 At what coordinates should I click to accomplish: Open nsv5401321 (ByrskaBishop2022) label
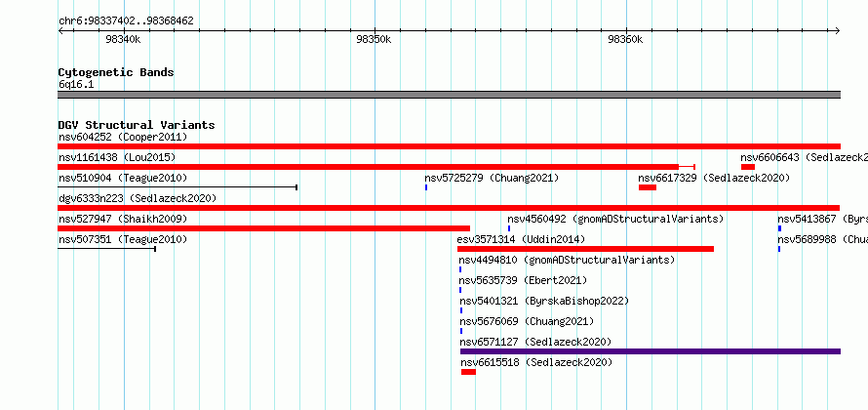click(x=545, y=301)
